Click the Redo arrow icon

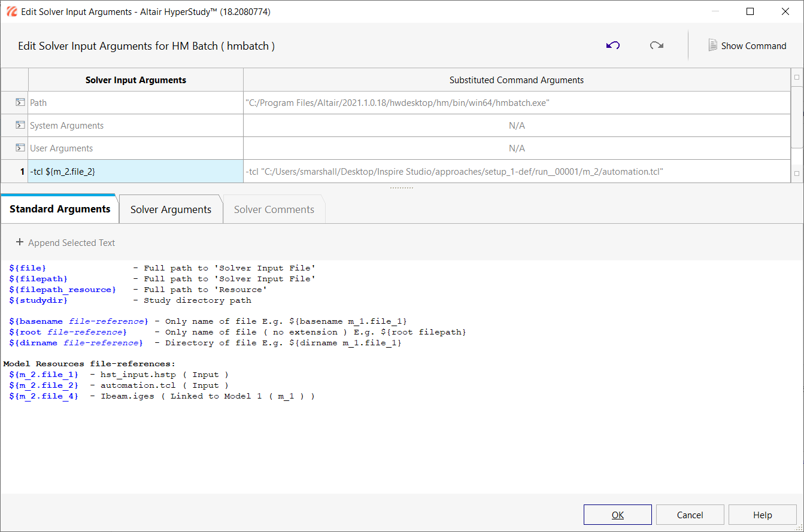point(656,45)
